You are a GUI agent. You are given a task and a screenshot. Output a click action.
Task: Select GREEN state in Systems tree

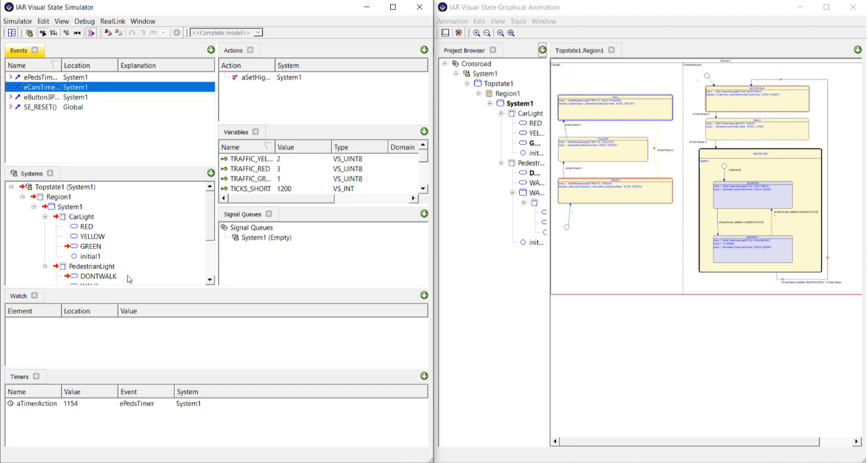tap(91, 247)
